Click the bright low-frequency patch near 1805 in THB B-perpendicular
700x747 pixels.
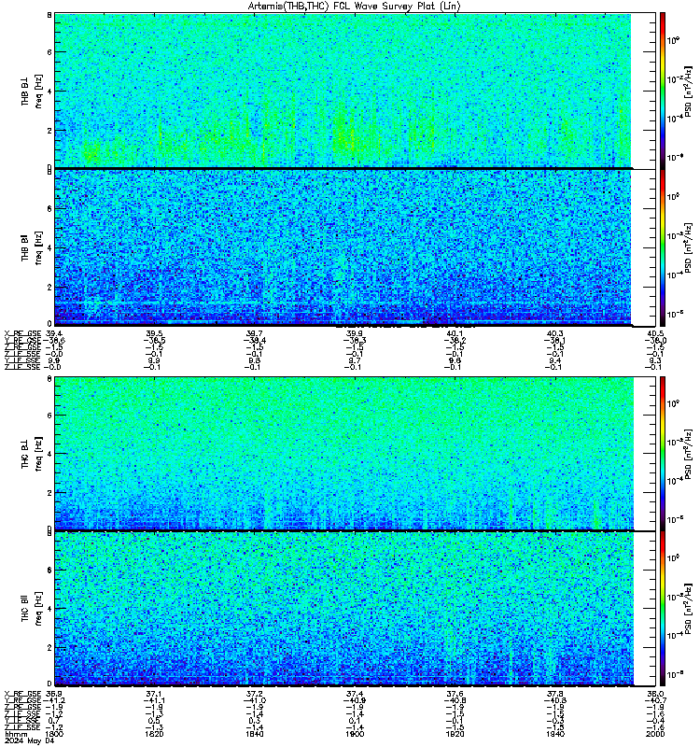coord(91,152)
